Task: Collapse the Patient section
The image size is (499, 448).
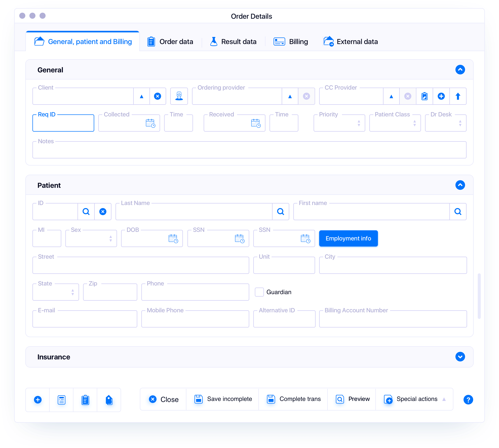Action: pyautogui.click(x=460, y=185)
